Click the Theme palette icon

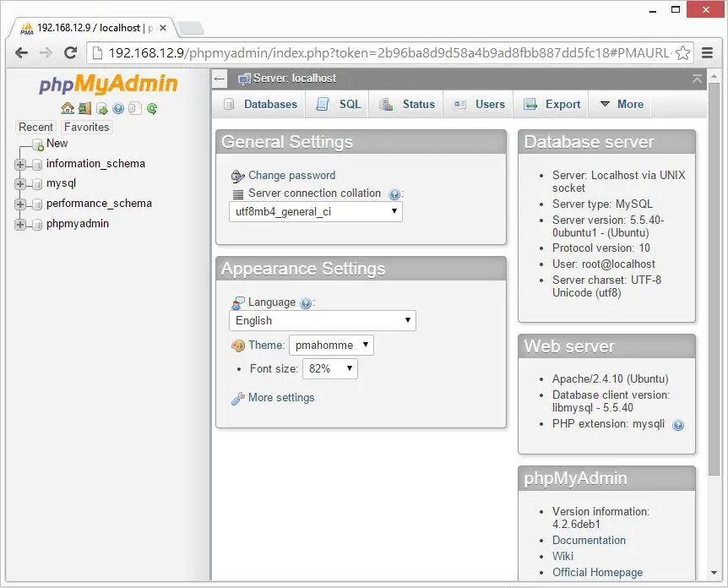pos(237,346)
